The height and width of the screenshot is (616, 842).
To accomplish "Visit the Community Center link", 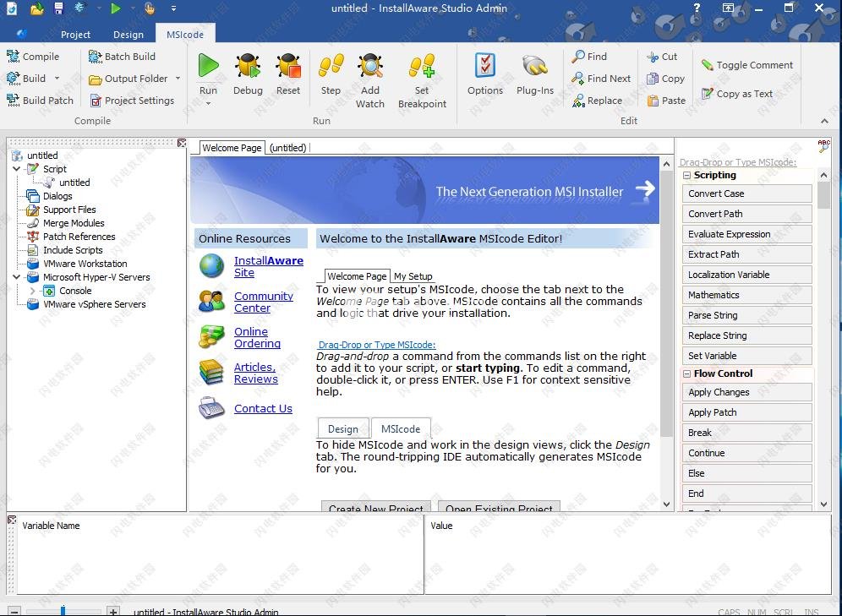I will coord(264,303).
